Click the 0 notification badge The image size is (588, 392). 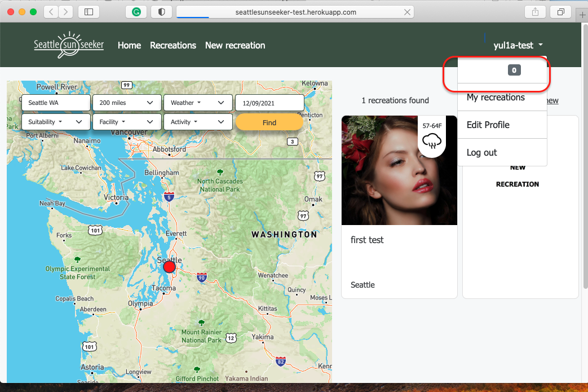pyautogui.click(x=514, y=70)
